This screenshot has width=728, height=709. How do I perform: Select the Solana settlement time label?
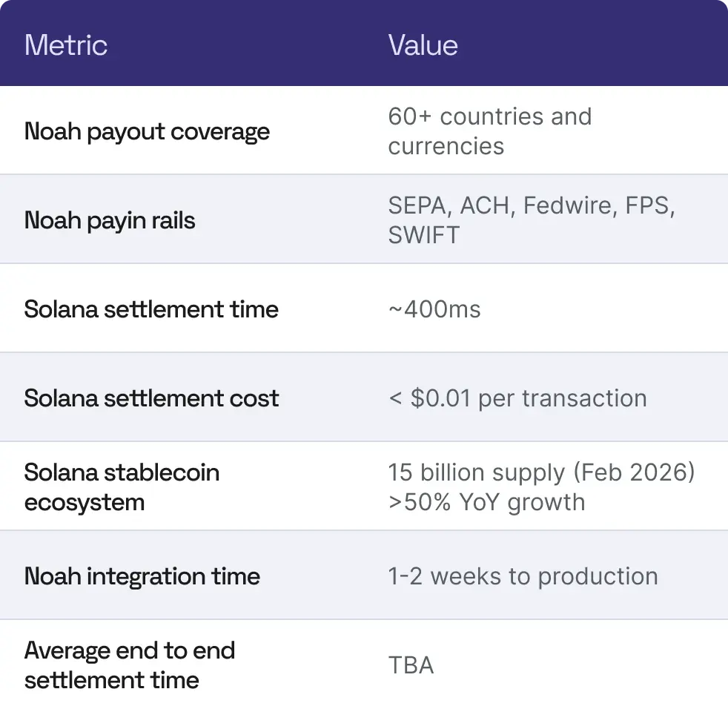[x=151, y=309]
